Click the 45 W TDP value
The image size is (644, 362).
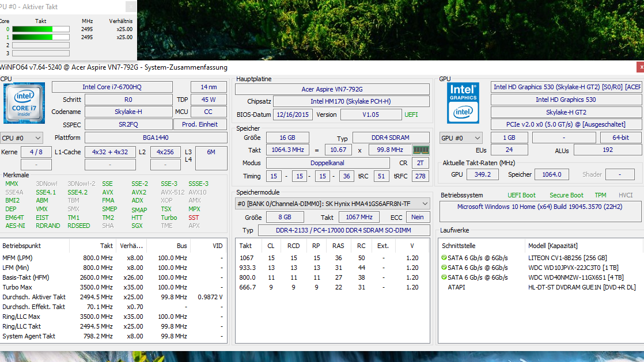(209, 100)
